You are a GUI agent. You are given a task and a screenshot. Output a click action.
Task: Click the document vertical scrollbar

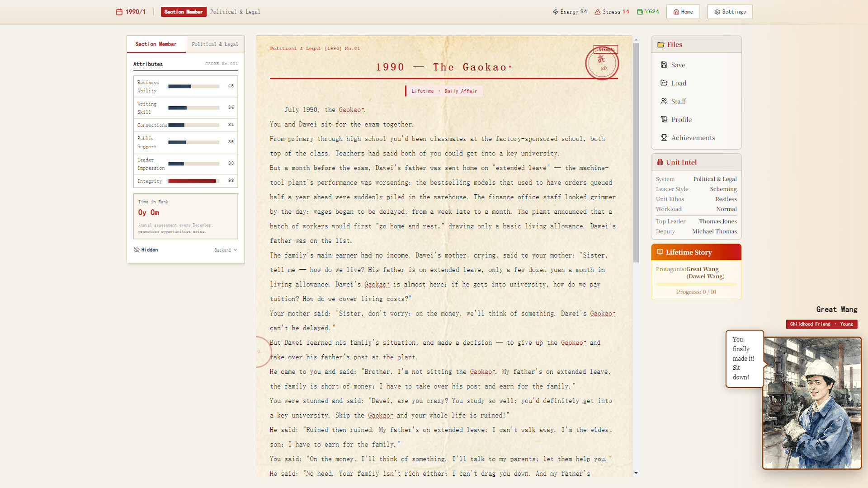click(x=636, y=153)
